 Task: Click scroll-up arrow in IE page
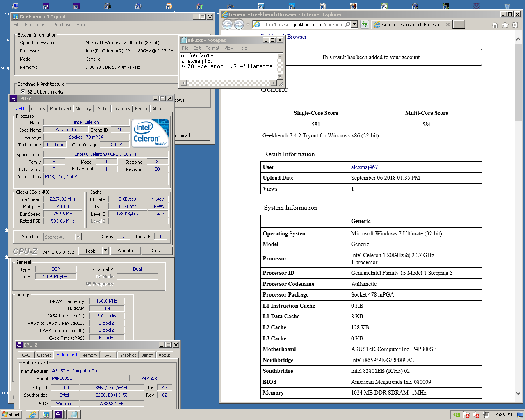tap(518, 40)
